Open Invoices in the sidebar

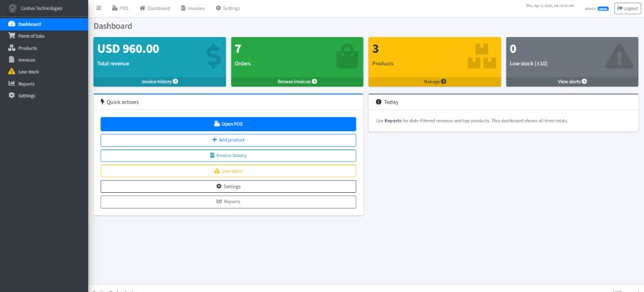pyautogui.click(x=44, y=60)
